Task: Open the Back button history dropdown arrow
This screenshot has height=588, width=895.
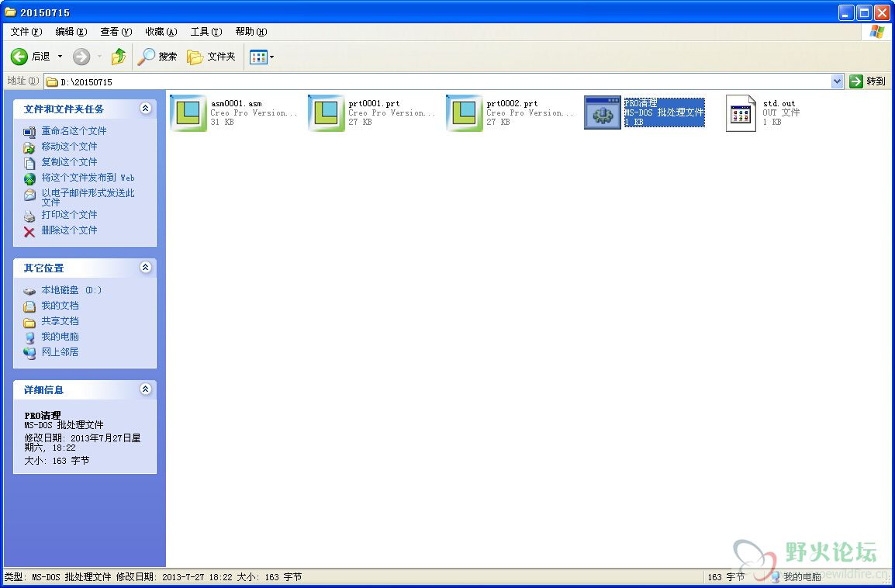Action: 60,57
